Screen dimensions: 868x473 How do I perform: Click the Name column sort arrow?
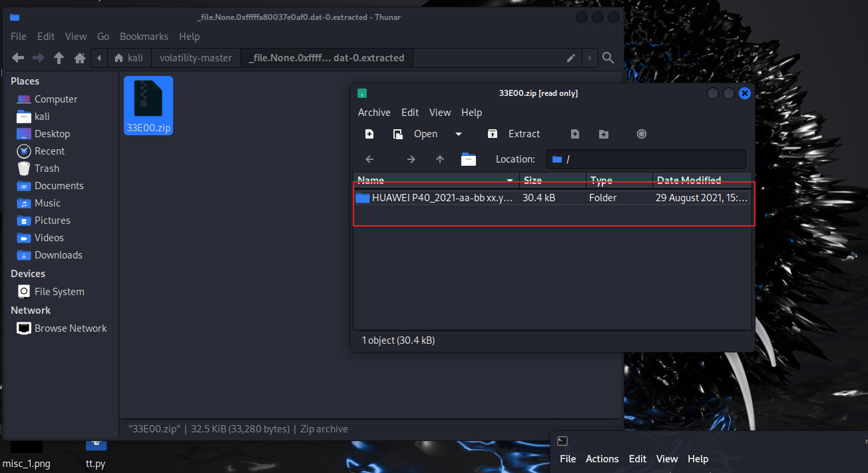[510, 181]
